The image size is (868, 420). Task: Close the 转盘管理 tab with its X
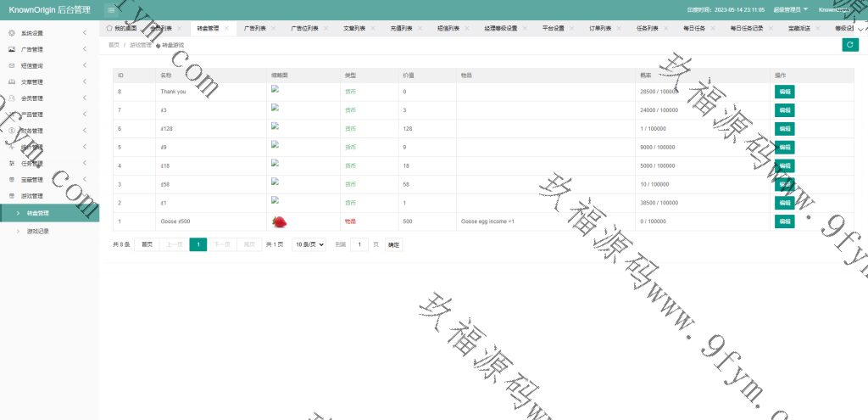click(x=226, y=28)
